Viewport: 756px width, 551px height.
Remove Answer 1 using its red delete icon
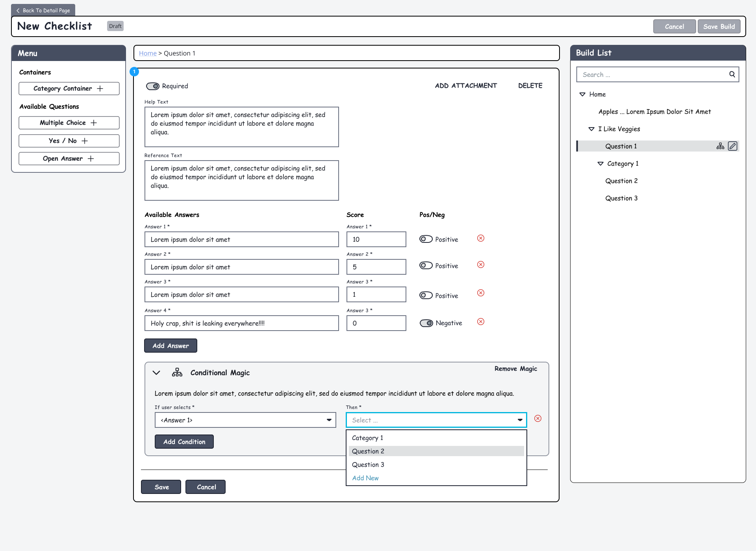tap(481, 238)
